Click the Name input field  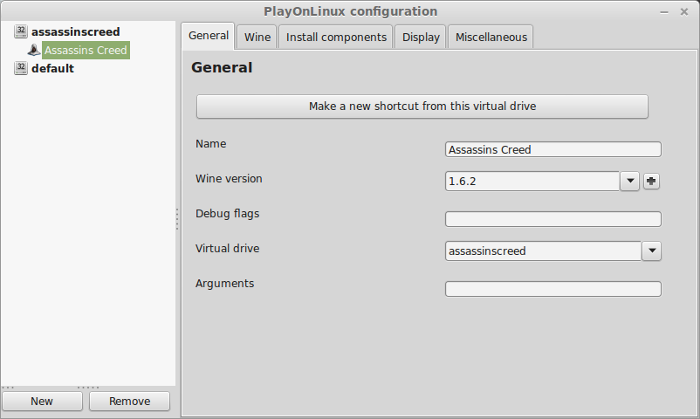(x=553, y=149)
